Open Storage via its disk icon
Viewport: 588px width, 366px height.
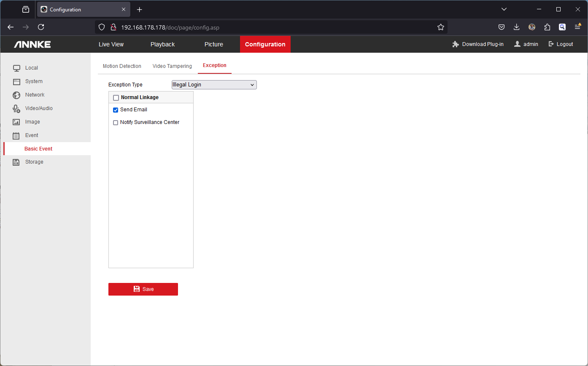[16, 162]
